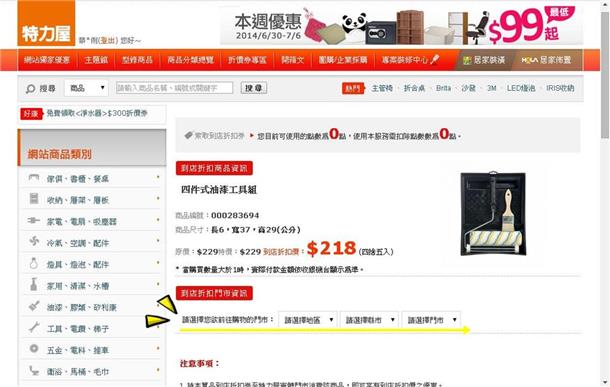
Task: Click the paintbrush icon for 油漆、膠類、矽利康
Action: tap(34, 306)
